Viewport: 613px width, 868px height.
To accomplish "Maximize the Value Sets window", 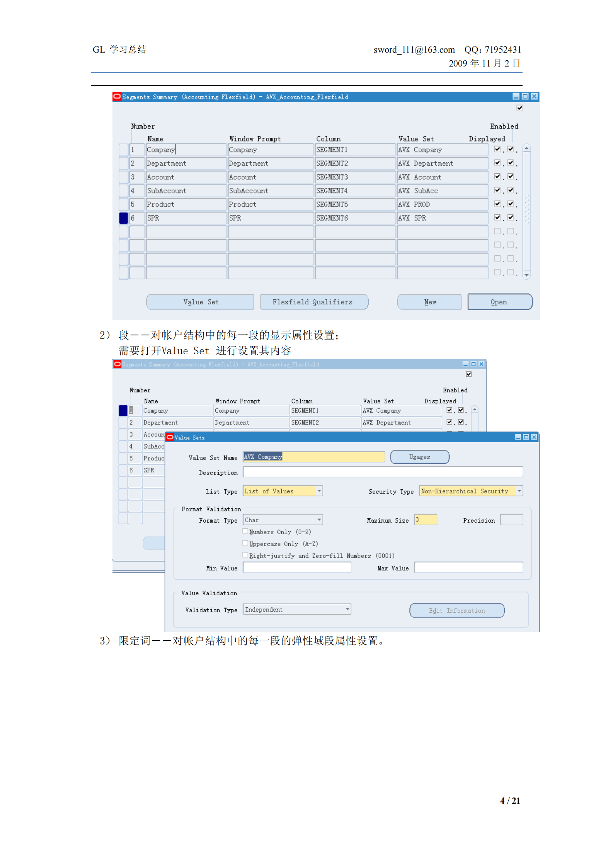I will [526, 437].
